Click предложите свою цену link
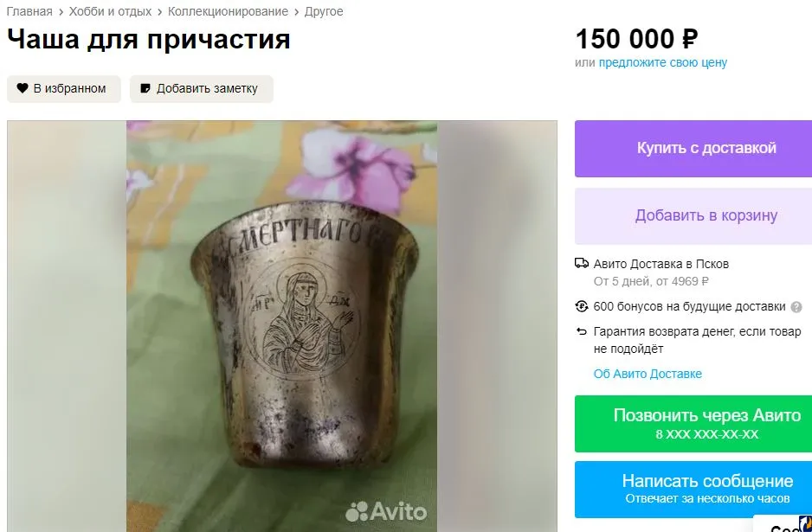The width and height of the screenshot is (812, 532). 663,62
